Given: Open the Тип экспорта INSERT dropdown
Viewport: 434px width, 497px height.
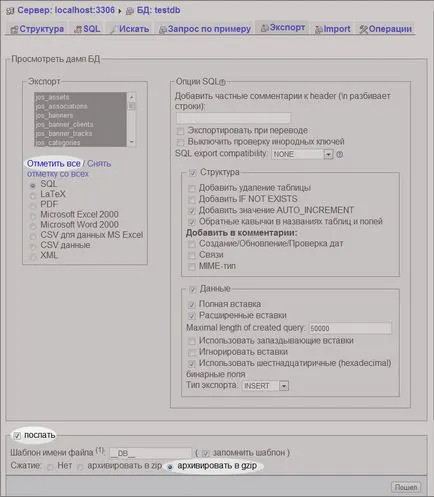Looking at the screenshot, I should (x=265, y=386).
